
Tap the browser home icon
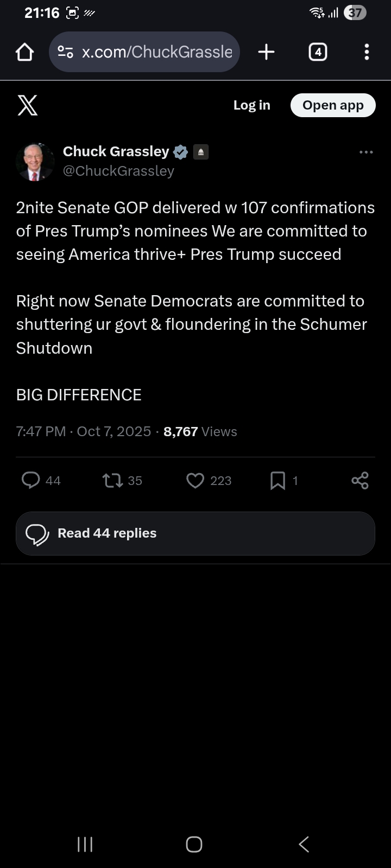point(25,52)
